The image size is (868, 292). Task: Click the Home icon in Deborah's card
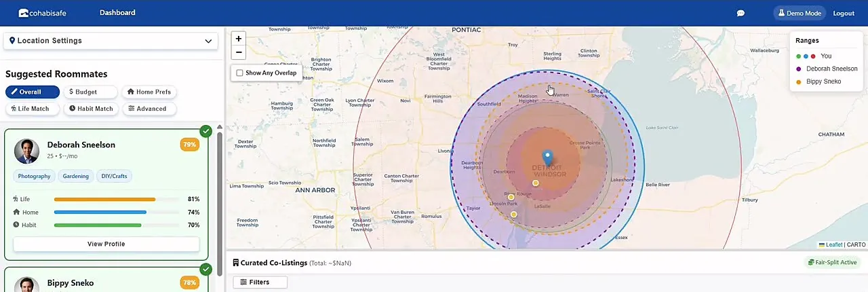click(x=16, y=212)
